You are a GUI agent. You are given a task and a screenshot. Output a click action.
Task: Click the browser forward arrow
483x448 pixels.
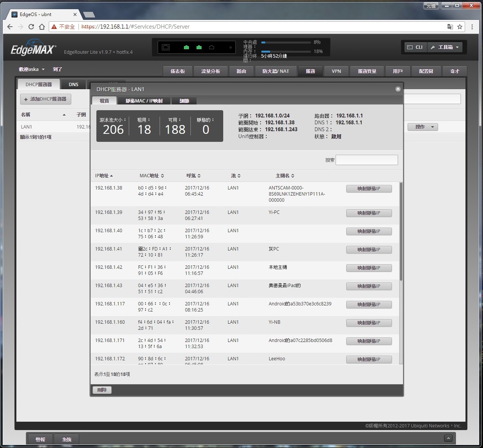(x=21, y=27)
